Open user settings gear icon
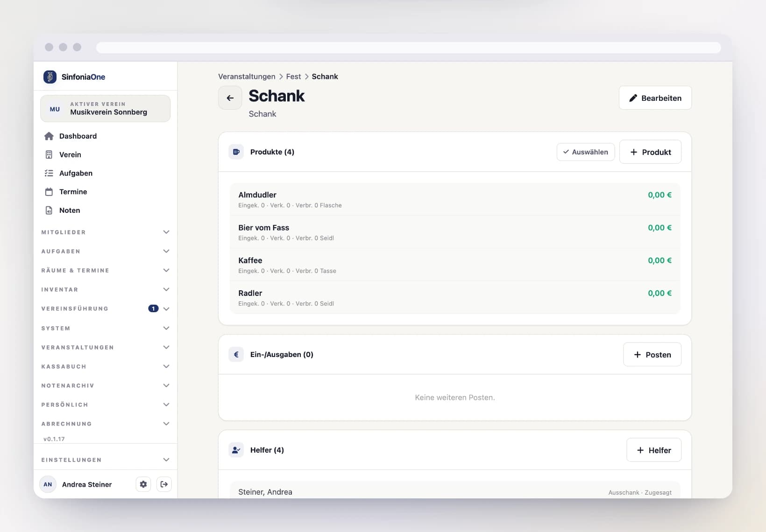Image resolution: width=766 pixels, height=532 pixels. point(143,484)
